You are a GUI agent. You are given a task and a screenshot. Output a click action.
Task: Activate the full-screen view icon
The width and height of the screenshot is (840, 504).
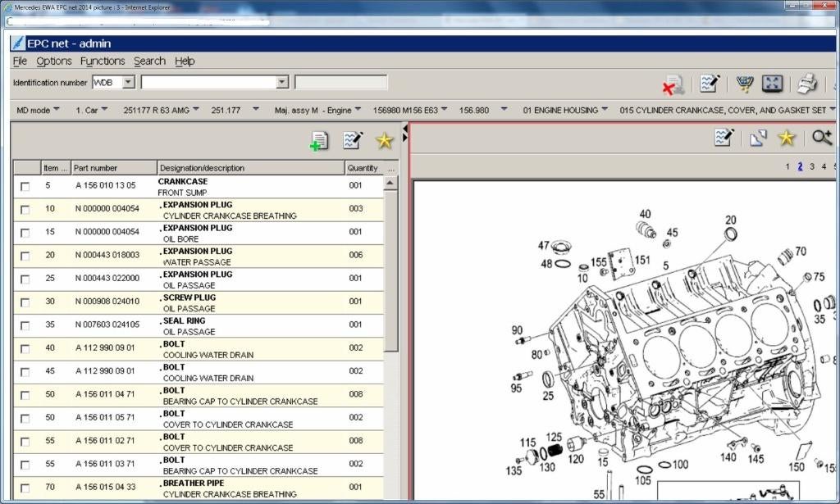[x=772, y=83]
